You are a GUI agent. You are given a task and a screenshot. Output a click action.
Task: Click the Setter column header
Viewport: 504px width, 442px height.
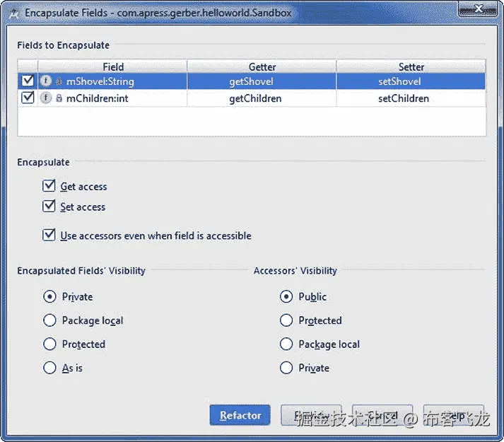click(411, 66)
